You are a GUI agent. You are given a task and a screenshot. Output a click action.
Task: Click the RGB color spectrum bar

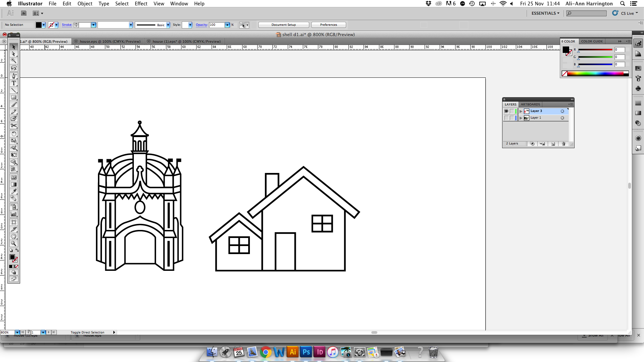pyautogui.click(x=595, y=74)
